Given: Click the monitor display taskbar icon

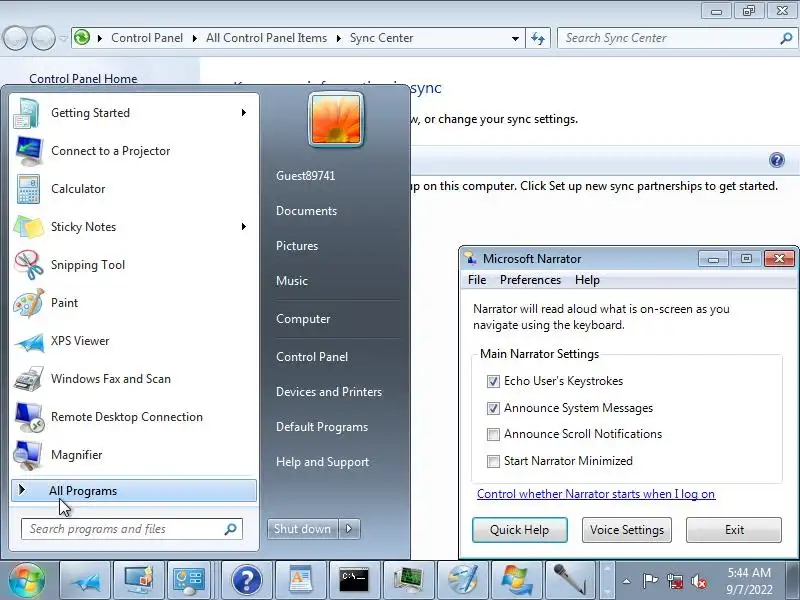Looking at the screenshot, I should pos(139,581).
